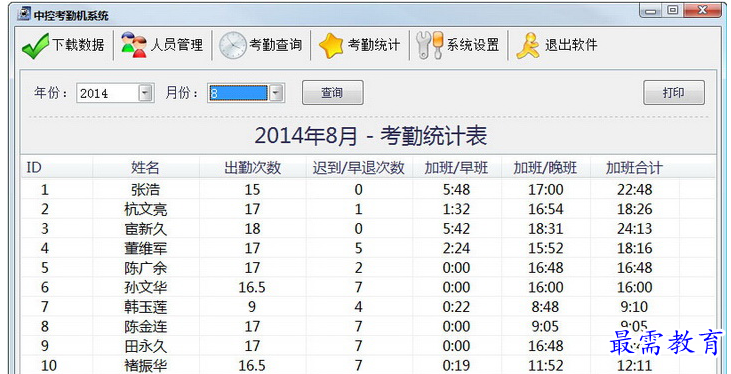Click the early shift value 1:32
This screenshot has height=374, width=731.
pyautogui.click(x=456, y=209)
